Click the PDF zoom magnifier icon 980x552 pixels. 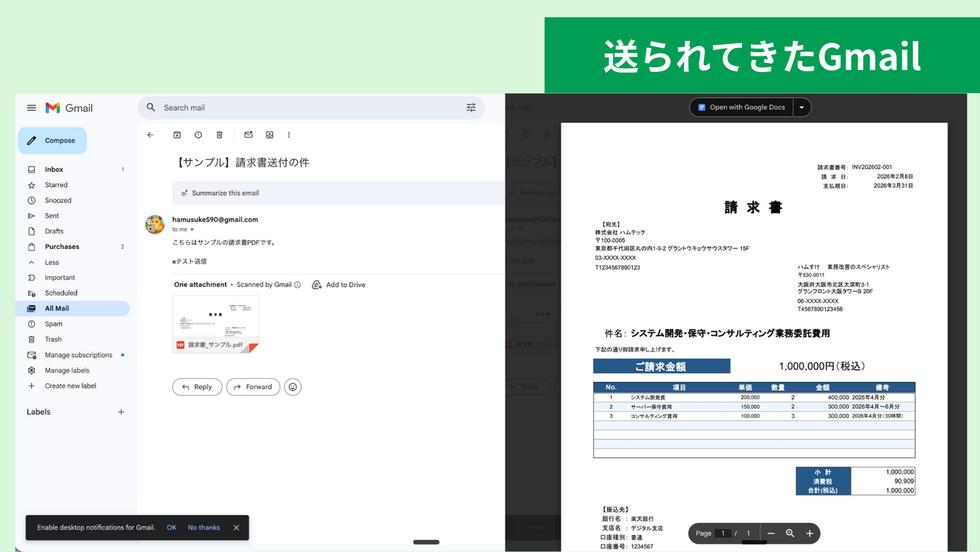pos(790,533)
